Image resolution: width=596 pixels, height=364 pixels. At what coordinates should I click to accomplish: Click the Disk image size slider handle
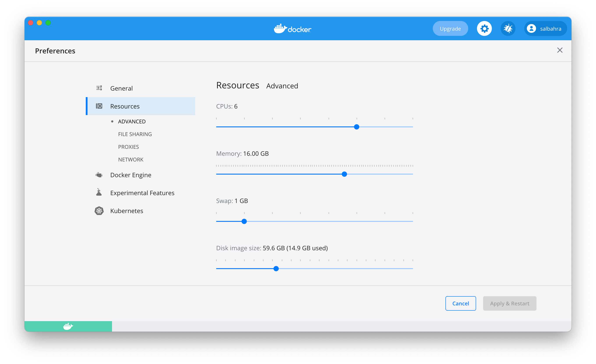[276, 268]
